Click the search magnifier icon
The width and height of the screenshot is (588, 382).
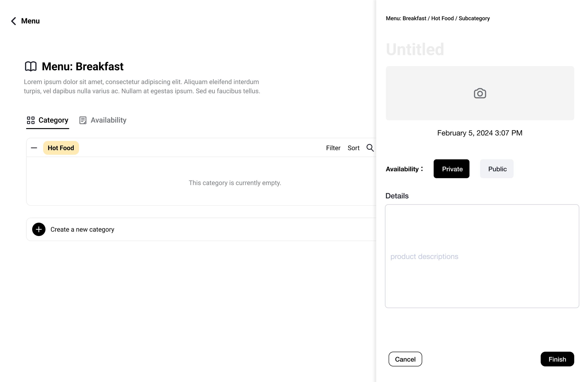(370, 148)
